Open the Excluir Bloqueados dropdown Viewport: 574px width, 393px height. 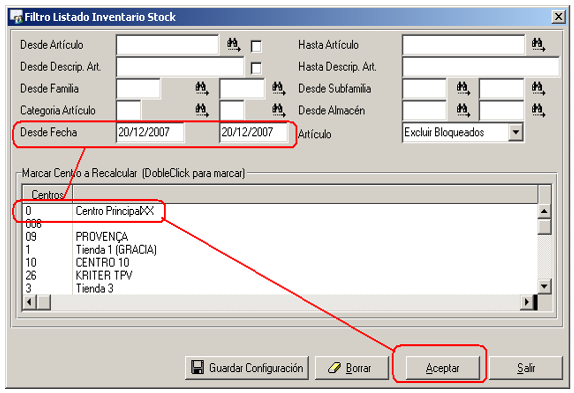pos(515,132)
